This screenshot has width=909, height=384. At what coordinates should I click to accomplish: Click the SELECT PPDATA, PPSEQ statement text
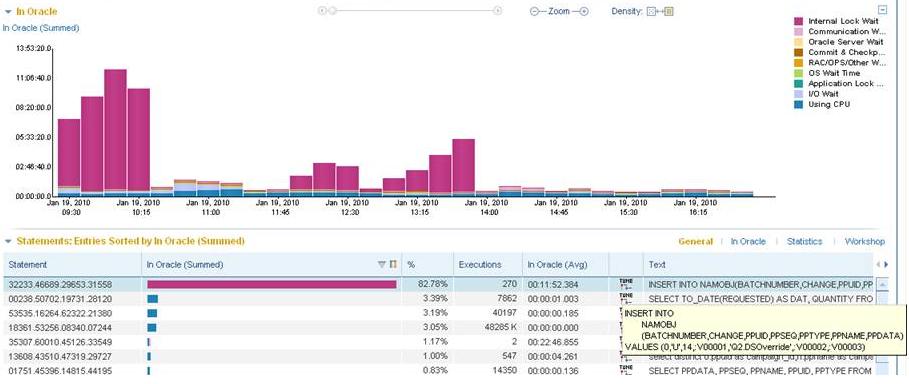coord(760,370)
